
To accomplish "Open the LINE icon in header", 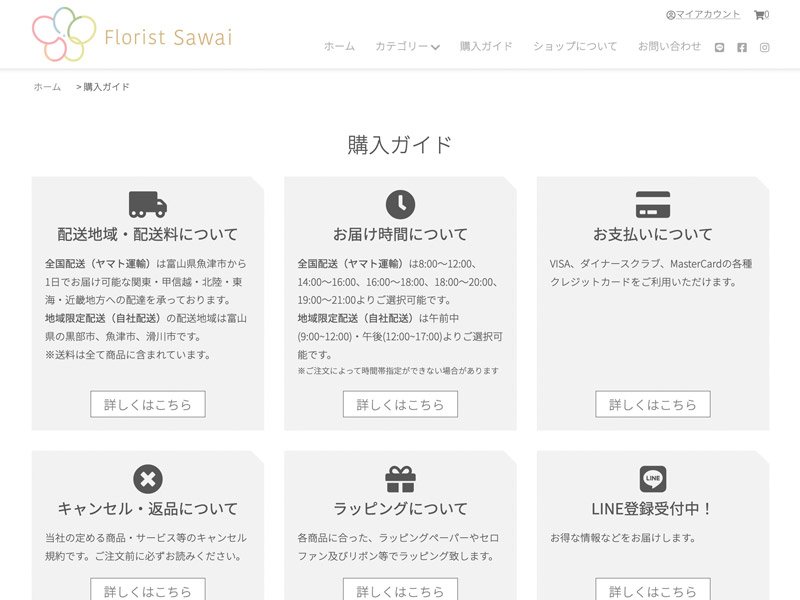I will tap(719, 47).
